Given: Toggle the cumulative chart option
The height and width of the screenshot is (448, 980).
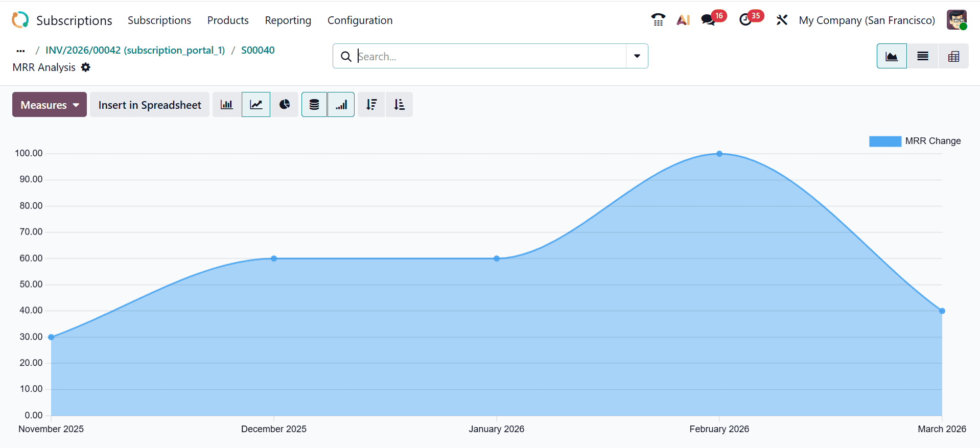Looking at the screenshot, I should pos(341,105).
